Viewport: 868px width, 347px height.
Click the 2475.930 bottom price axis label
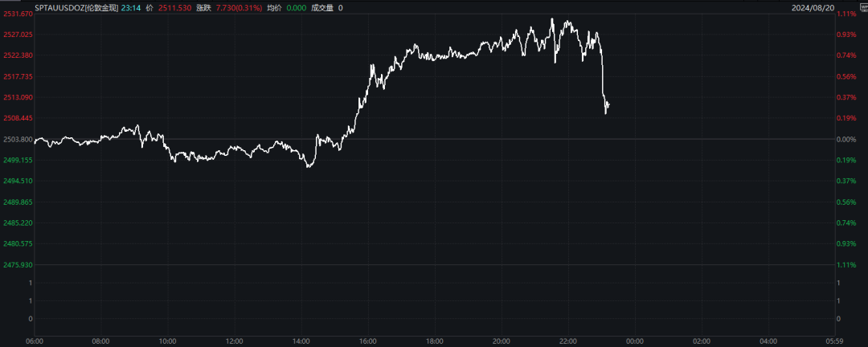[18, 265]
